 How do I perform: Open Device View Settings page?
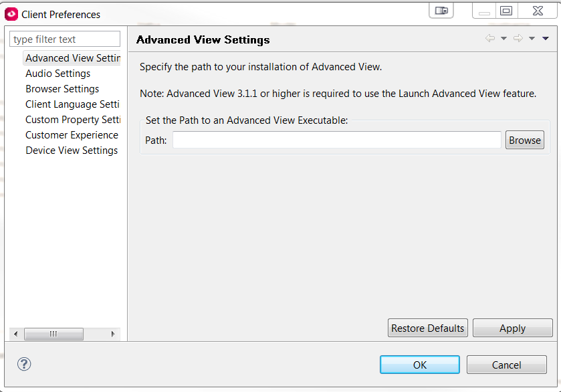(x=72, y=151)
